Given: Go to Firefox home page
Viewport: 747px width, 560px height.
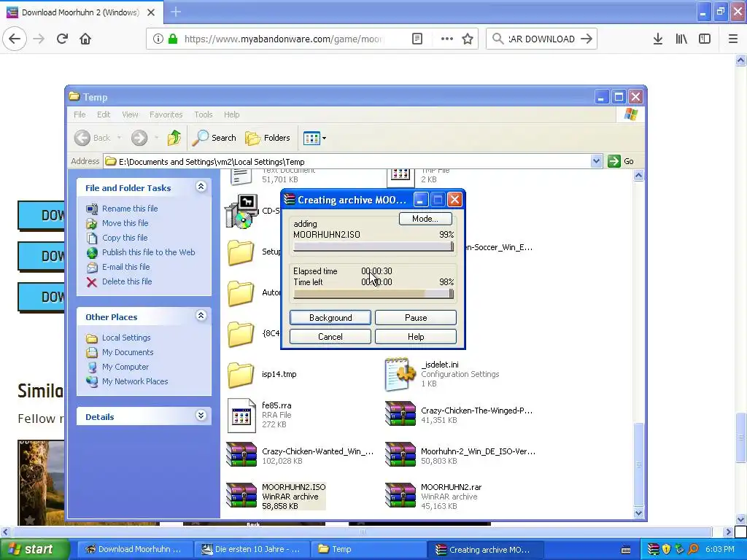Looking at the screenshot, I should tap(85, 39).
